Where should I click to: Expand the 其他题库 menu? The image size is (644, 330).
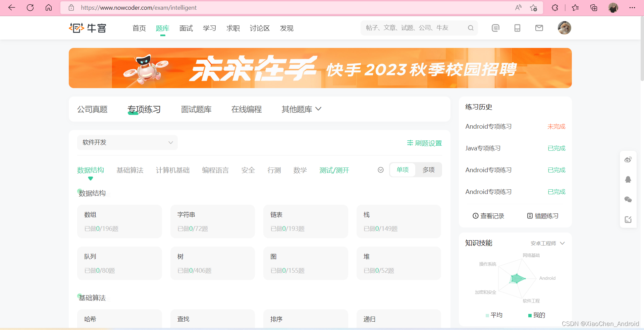coord(302,109)
